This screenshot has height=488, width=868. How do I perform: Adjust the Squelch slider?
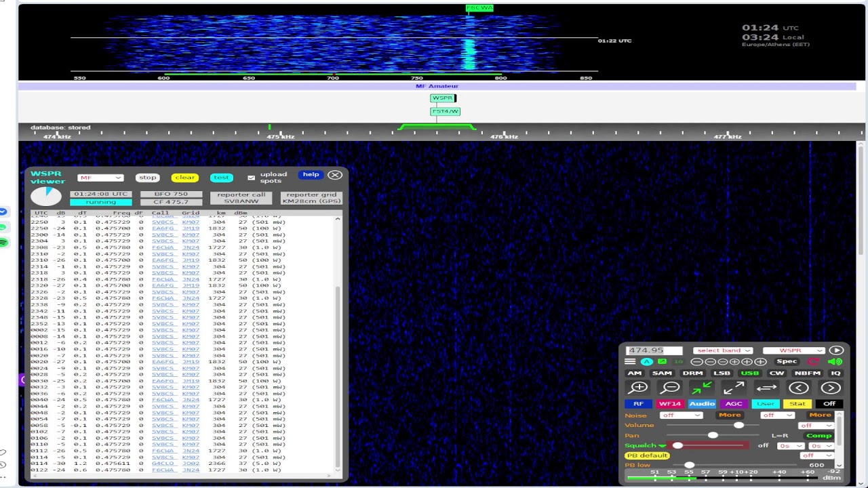[x=707, y=445]
